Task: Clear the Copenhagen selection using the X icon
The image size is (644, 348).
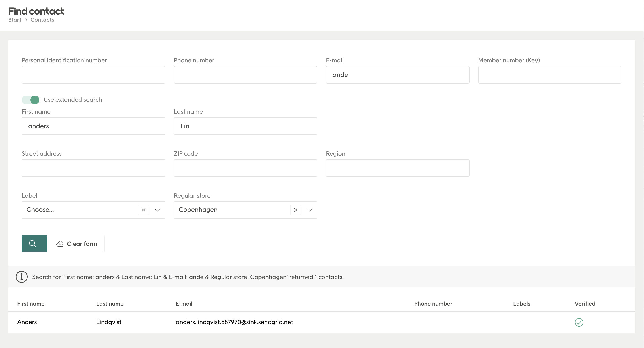Action: click(296, 210)
